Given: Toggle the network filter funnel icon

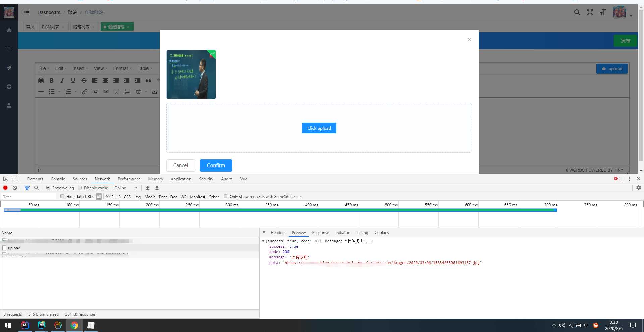Looking at the screenshot, I should coord(27,188).
